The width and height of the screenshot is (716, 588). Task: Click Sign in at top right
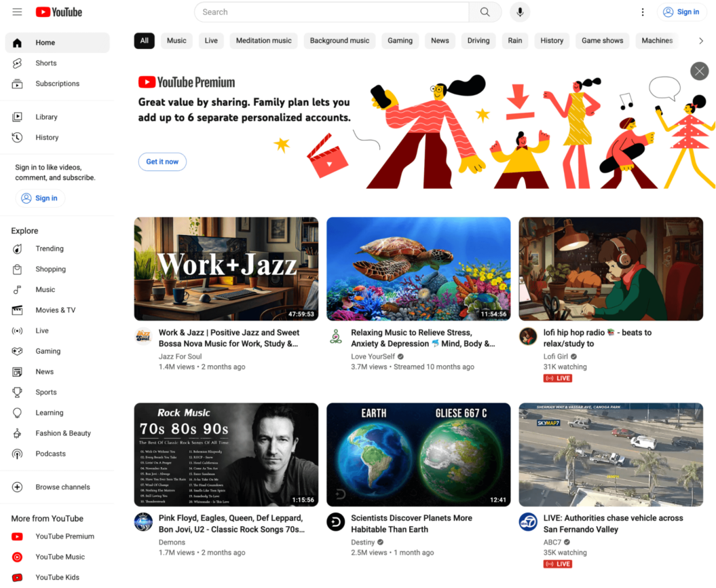[x=681, y=12]
